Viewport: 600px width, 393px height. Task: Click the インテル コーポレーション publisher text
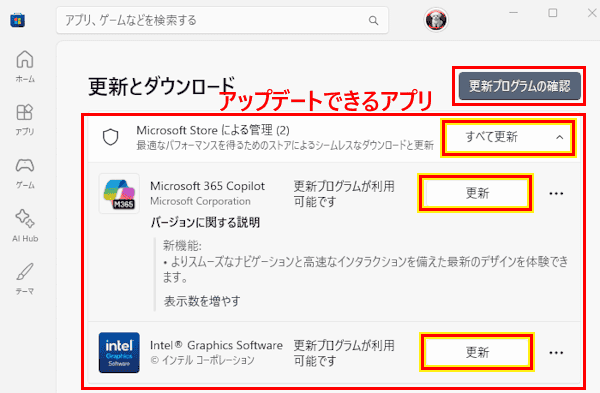pyautogui.click(x=202, y=360)
